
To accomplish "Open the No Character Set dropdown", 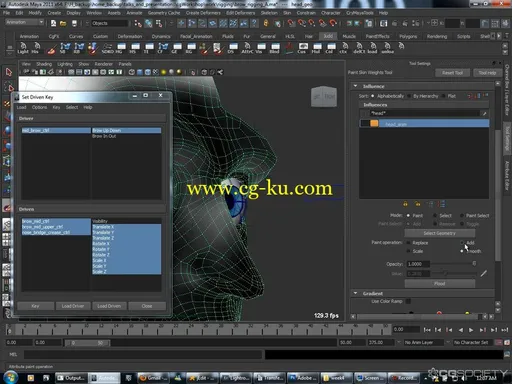I will (x=473, y=342).
